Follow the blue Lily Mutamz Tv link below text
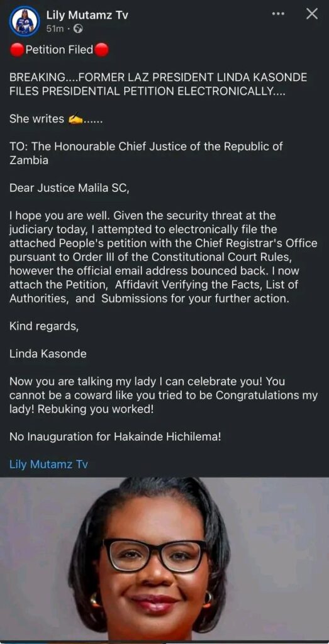Screen dimensions: 329x644 48,465
